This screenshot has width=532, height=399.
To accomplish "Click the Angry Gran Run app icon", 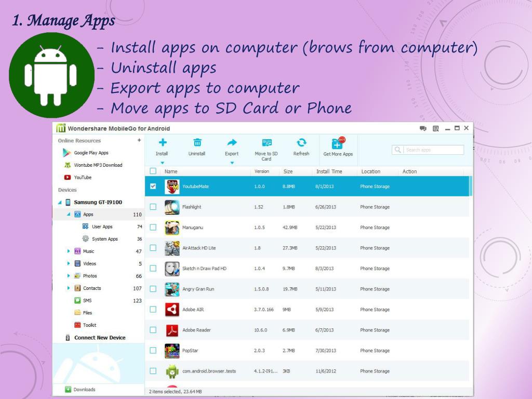I will click(x=172, y=289).
